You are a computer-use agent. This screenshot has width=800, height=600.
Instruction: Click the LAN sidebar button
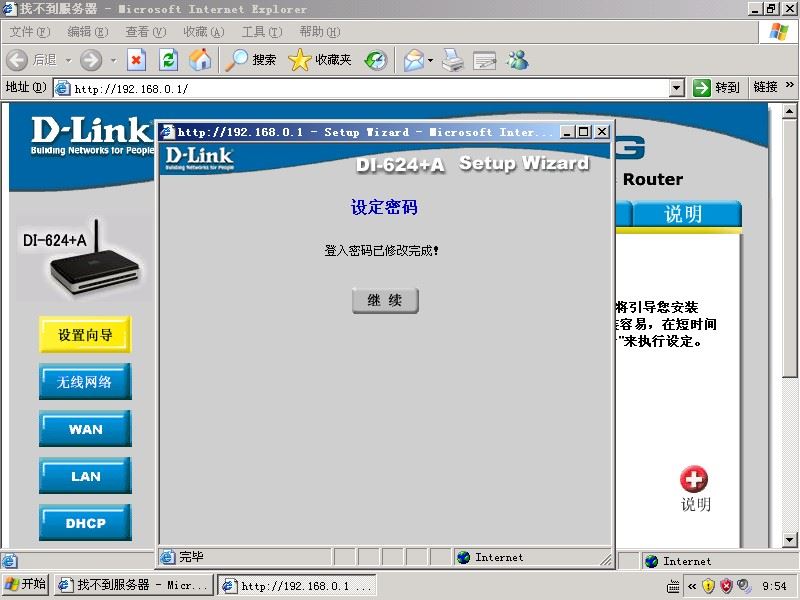pyautogui.click(x=85, y=476)
